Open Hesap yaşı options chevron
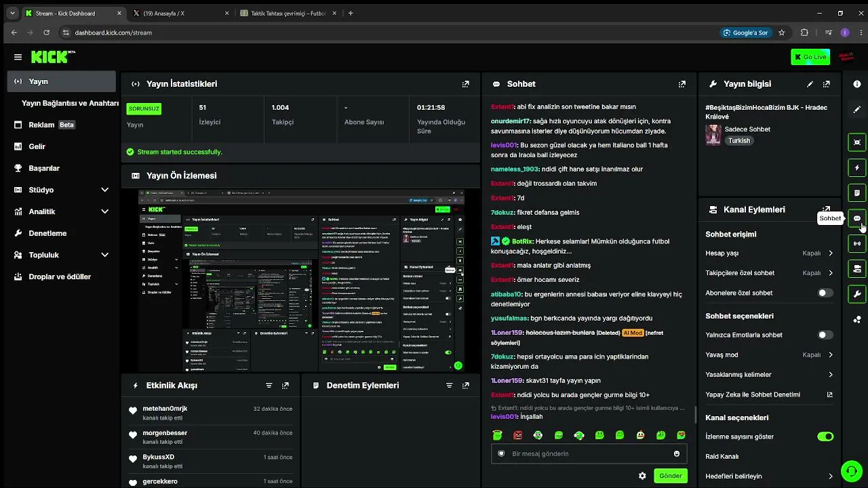868x488 pixels. click(x=831, y=253)
